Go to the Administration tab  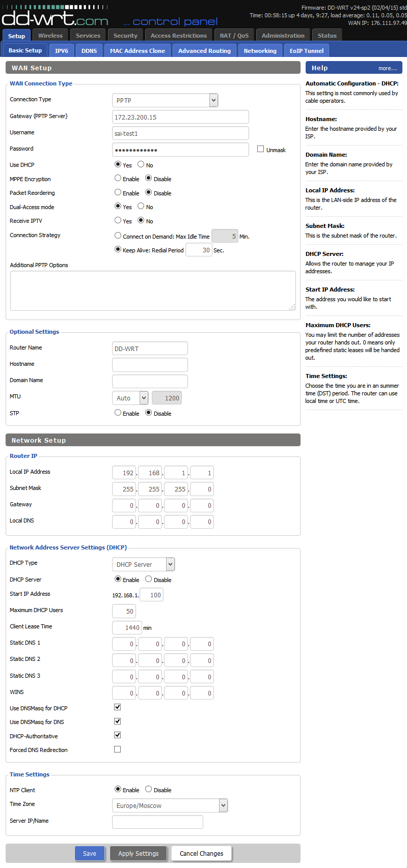[283, 36]
